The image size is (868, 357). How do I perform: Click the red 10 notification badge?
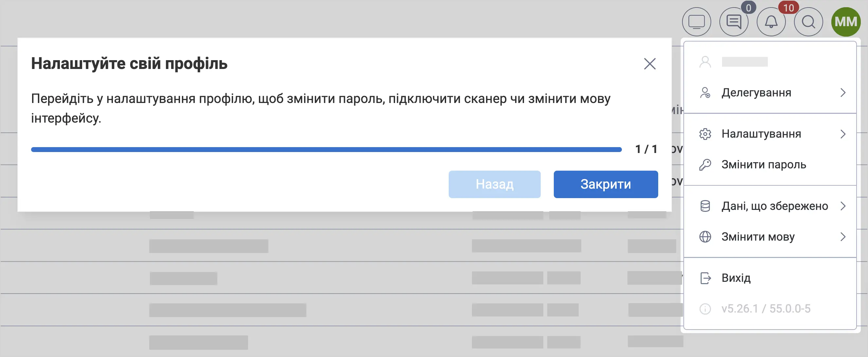click(x=788, y=8)
